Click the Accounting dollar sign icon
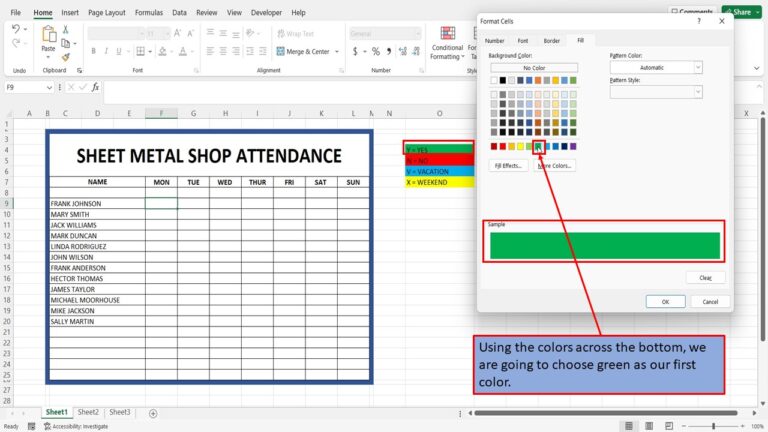Viewport: 768px width, 432px height. (x=355, y=51)
